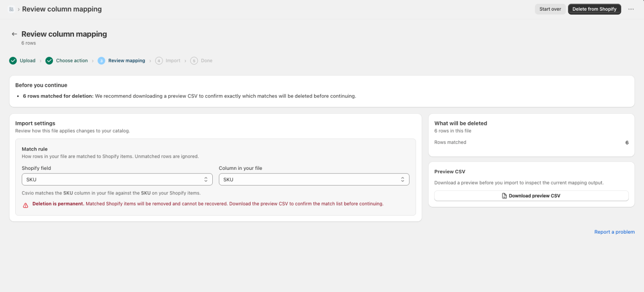Viewport: 644px width, 292px height.
Task: Click the What will be deleted heading
Action: pos(461,123)
